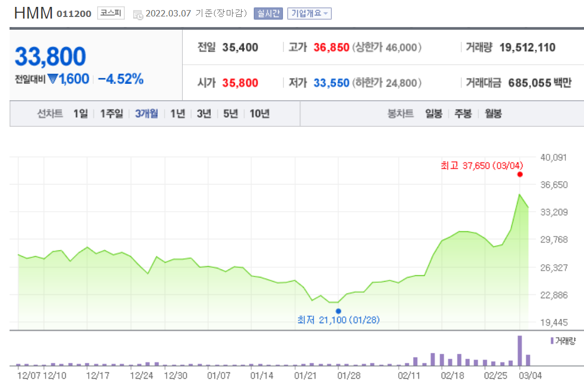Click the 12/07 date axis label

tap(29, 376)
